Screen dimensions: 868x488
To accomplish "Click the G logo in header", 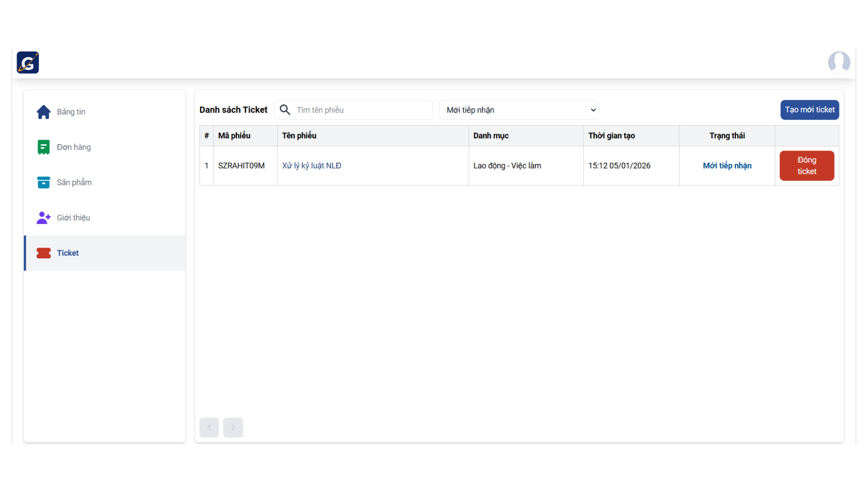I will (28, 62).
